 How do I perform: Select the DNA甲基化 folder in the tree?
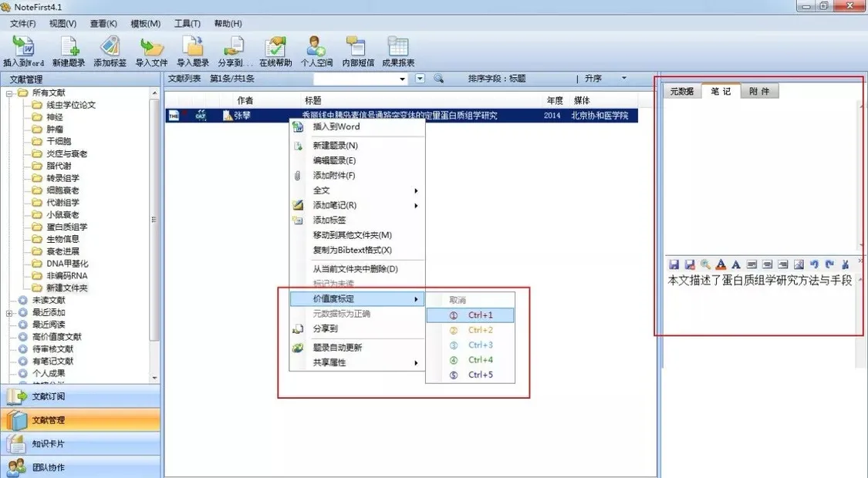[x=67, y=264]
